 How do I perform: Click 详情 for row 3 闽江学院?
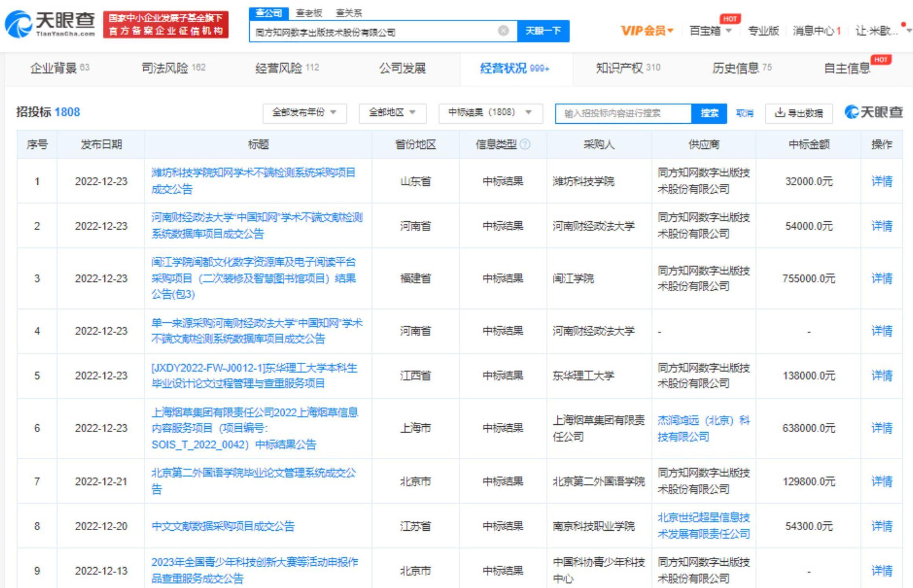[x=882, y=278]
